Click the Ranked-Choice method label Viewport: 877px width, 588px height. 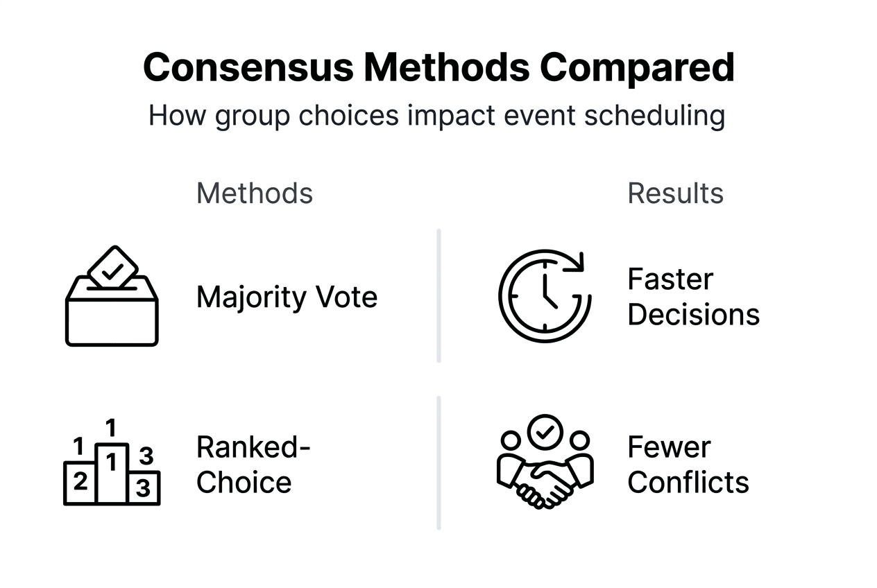[253, 465]
